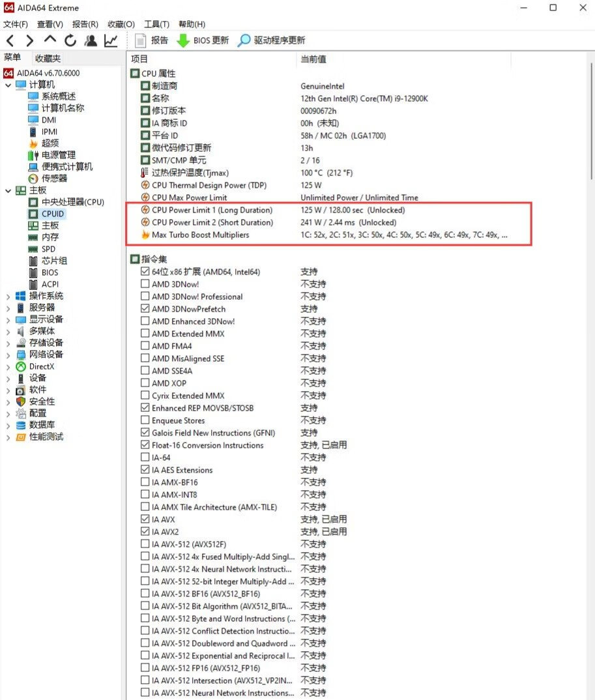Screen dimensions: 595x700
Task: Toggle the Cyrix Extended MMX checkbox
Action: pyautogui.click(x=145, y=394)
